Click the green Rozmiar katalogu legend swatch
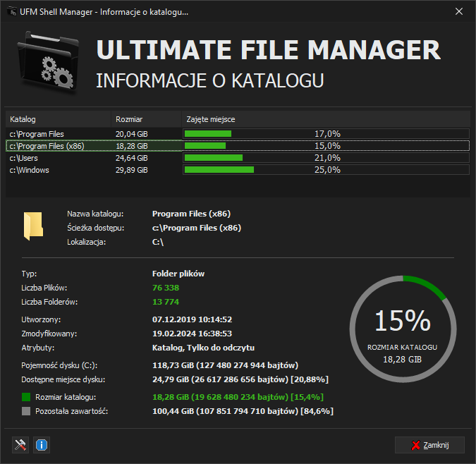 click(x=26, y=397)
